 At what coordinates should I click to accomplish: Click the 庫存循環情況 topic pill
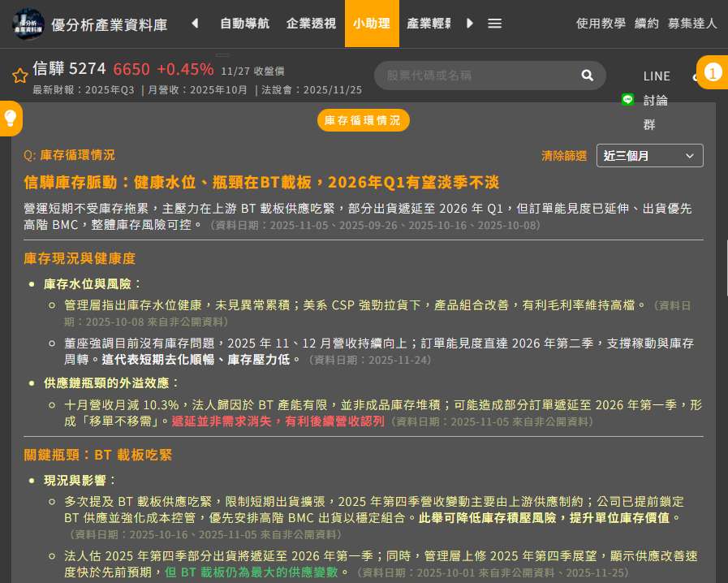click(x=363, y=120)
